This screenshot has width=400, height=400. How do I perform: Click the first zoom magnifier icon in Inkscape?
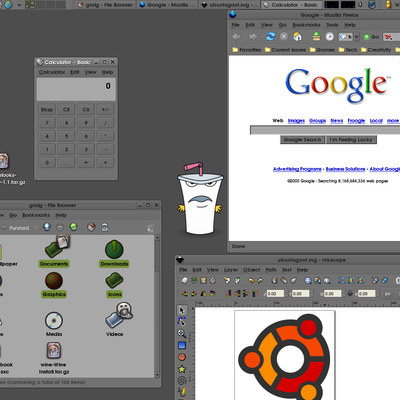(308, 280)
